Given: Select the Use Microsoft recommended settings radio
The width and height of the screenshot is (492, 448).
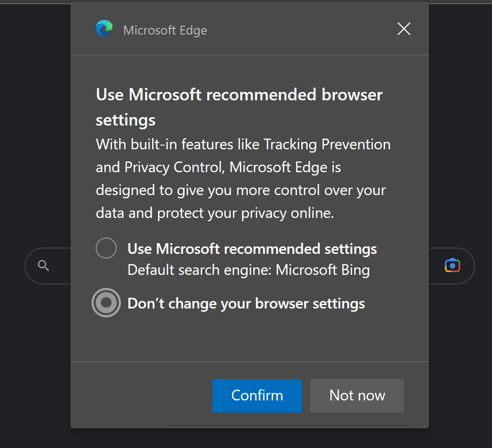Looking at the screenshot, I should pyautogui.click(x=106, y=248).
